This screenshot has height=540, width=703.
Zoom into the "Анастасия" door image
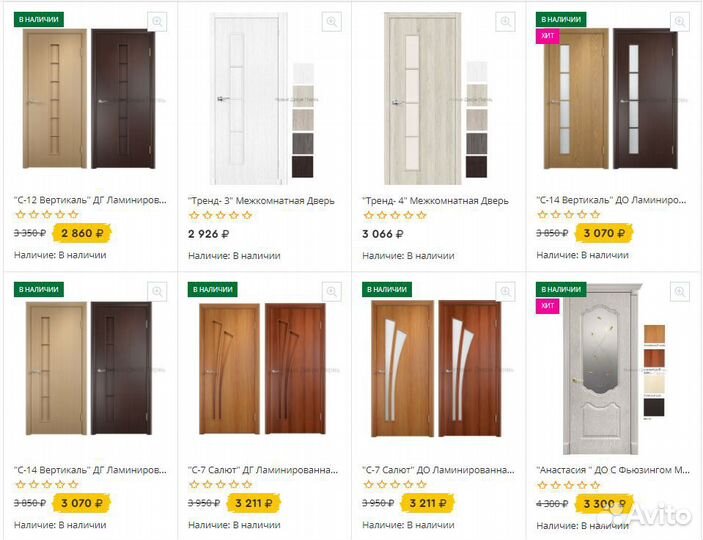[x=680, y=291]
